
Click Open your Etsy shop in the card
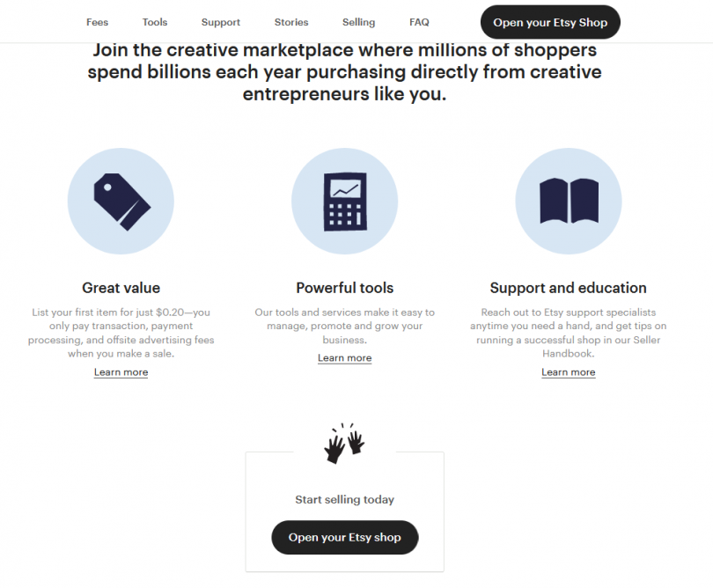[x=344, y=537]
